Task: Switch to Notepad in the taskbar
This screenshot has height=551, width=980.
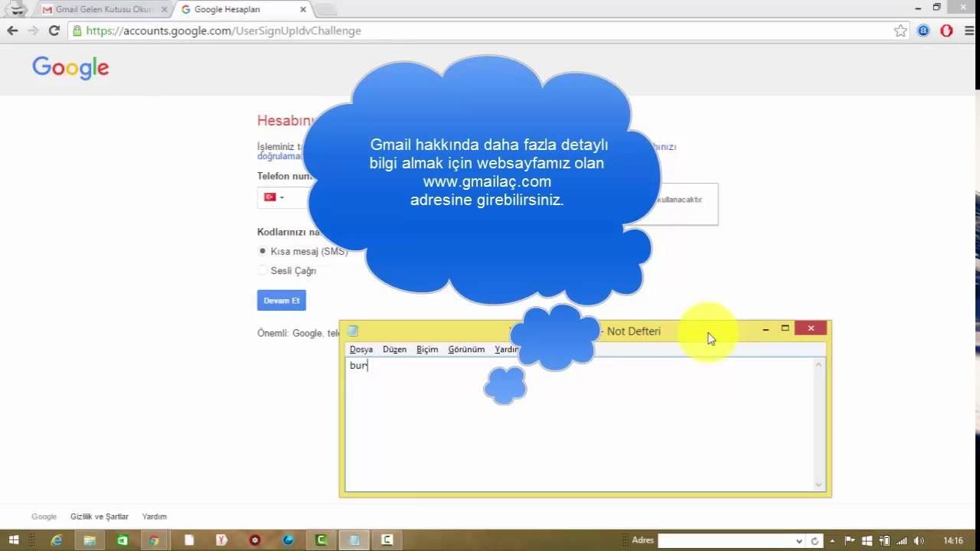Action: pos(354,540)
